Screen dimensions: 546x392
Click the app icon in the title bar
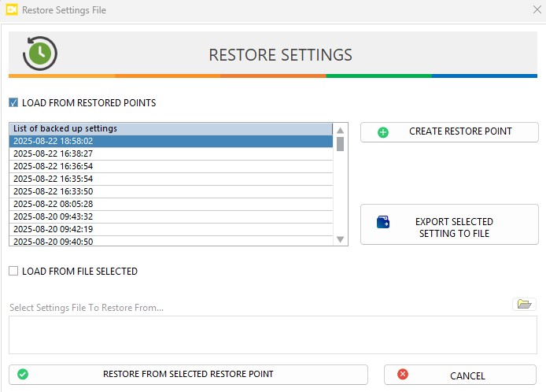[x=12, y=10]
